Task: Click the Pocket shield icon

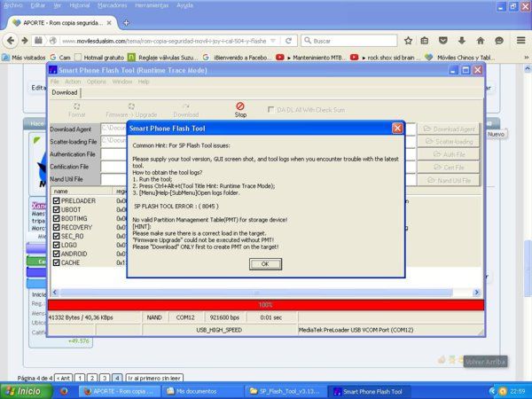Action: [x=442, y=41]
